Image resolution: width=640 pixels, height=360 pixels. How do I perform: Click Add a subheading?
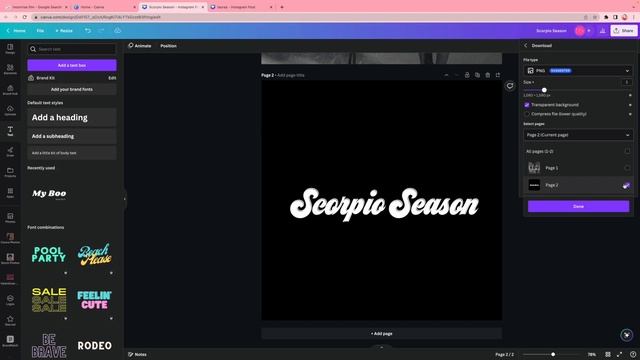72,136
